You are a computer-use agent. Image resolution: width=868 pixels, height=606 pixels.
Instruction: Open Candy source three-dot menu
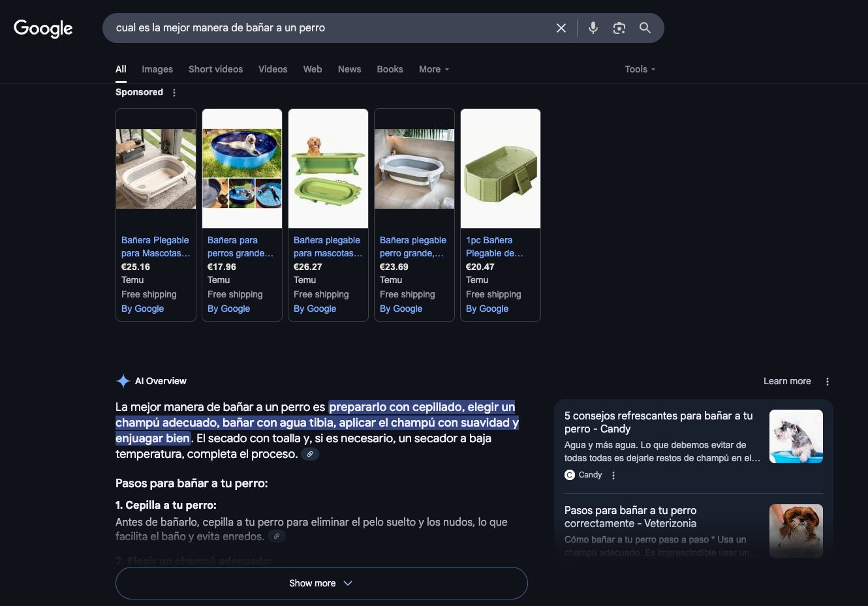pos(613,476)
